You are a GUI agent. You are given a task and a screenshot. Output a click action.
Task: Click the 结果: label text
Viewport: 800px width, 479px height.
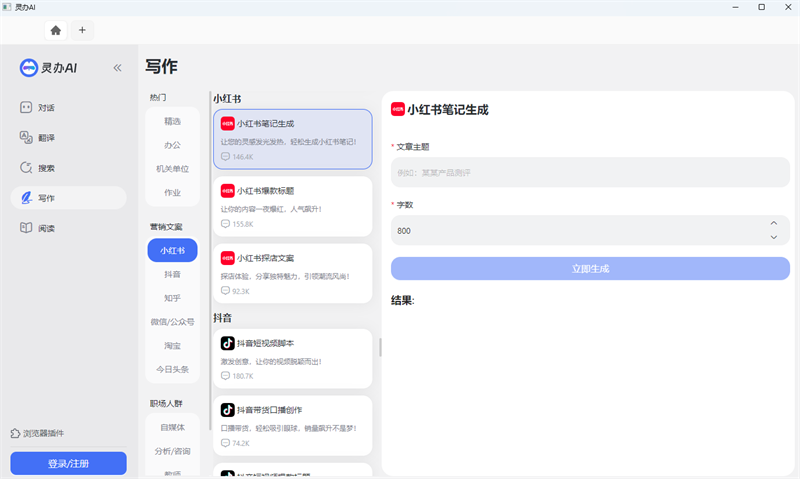(x=403, y=300)
